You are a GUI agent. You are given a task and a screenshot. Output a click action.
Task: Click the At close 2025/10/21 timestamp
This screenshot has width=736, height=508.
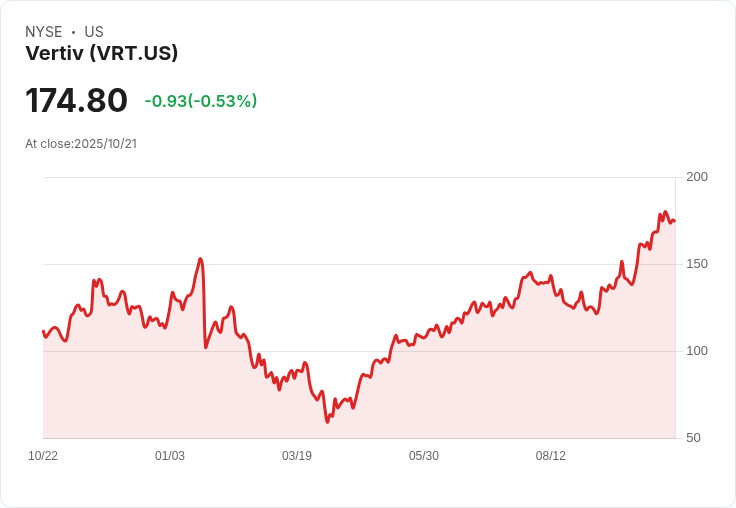[x=81, y=144]
